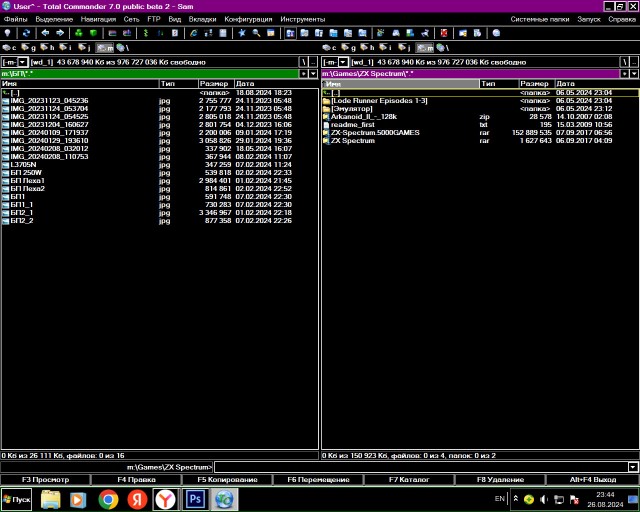
Task: Open left panel favorites star button
Action: click(304, 73)
